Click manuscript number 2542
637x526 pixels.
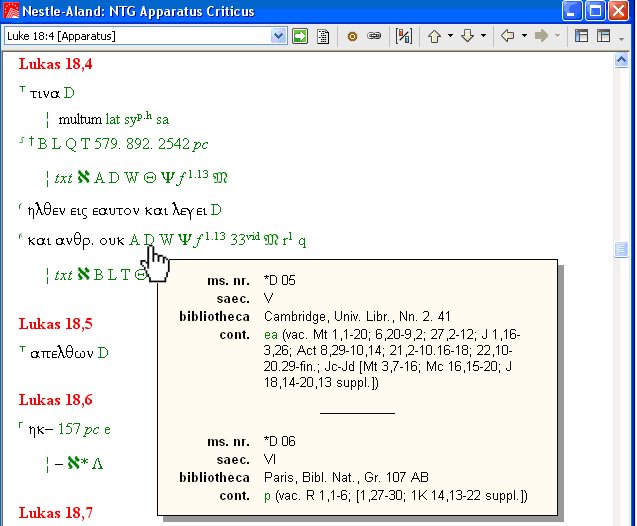coord(174,144)
